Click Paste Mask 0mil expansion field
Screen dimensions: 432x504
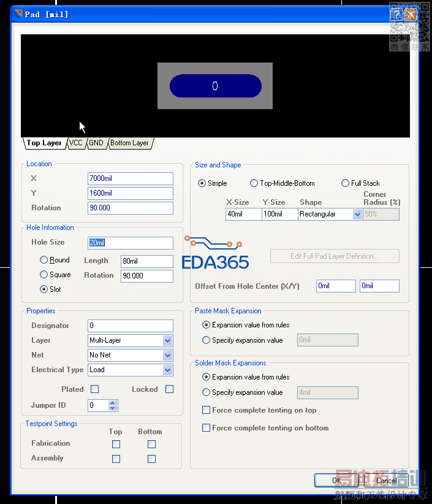328,340
